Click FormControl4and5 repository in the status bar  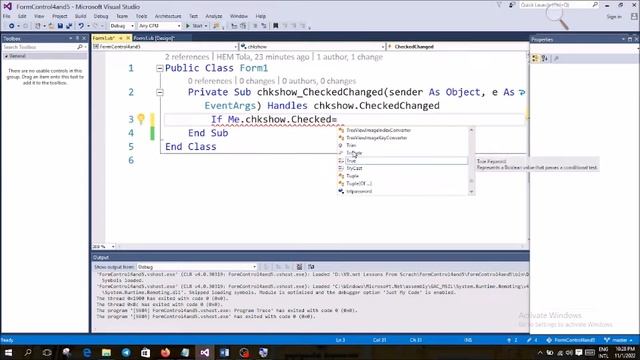(570, 340)
